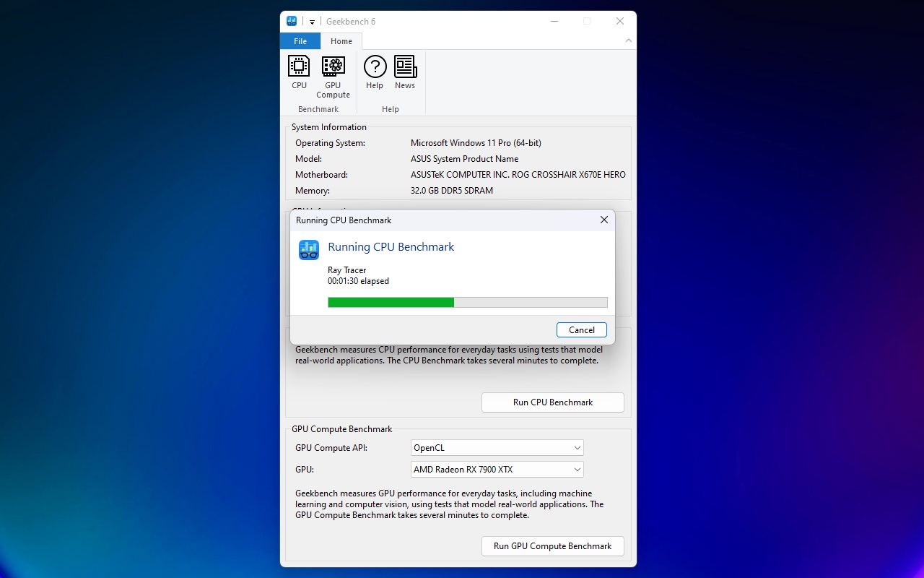Launch the GPU Compute ribbon icon
The height and width of the screenshot is (578, 924).
tap(333, 77)
